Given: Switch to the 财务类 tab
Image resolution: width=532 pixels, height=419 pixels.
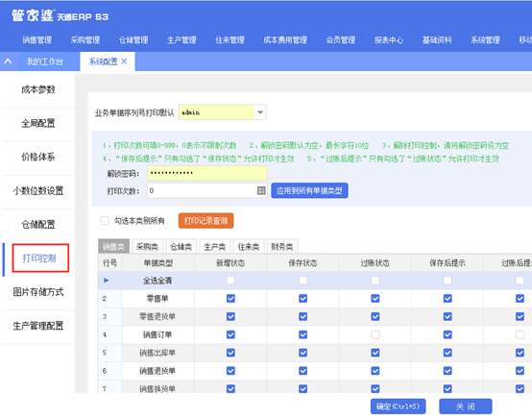Looking at the screenshot, I should coord(282,247).
